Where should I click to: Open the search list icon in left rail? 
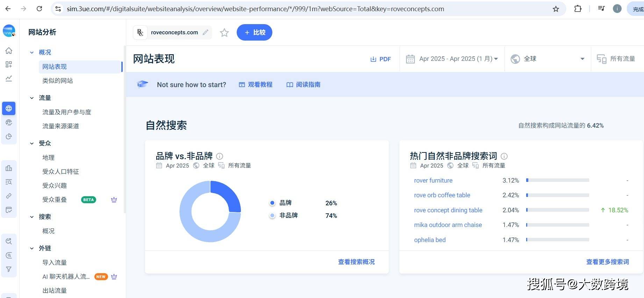pos(9,182)
